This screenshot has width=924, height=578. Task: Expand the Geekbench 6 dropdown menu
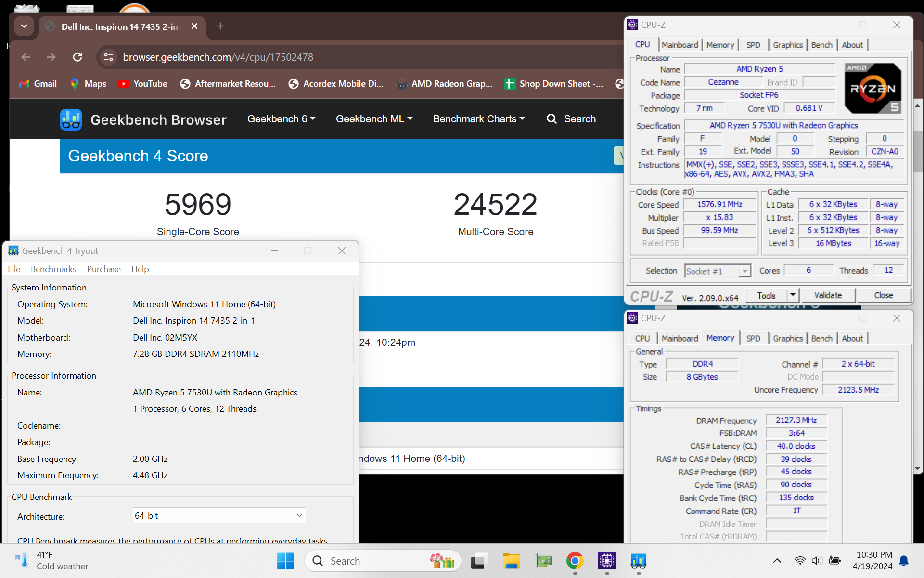point(281,119)
